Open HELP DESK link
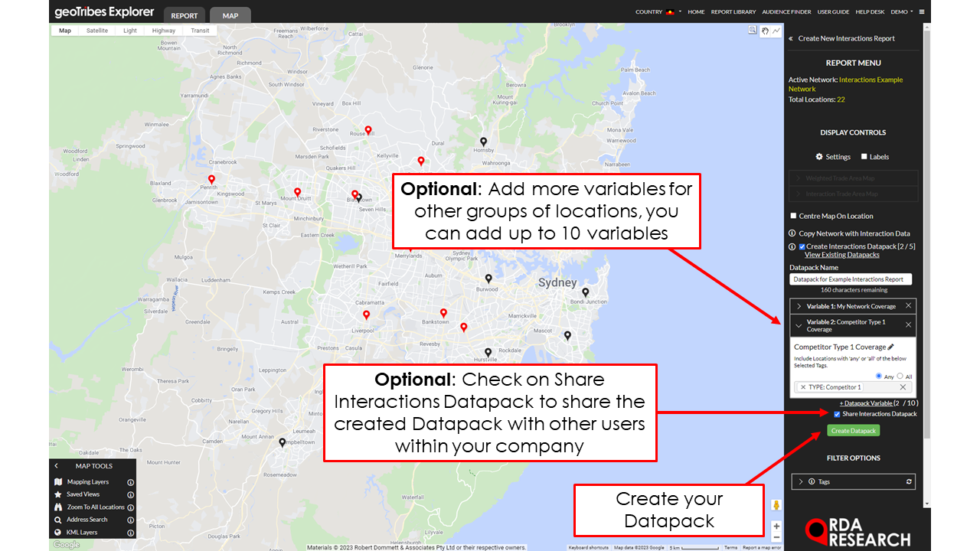Image resolution: width=980 pixels, height=551 pixels. click(x=870, y=11)
